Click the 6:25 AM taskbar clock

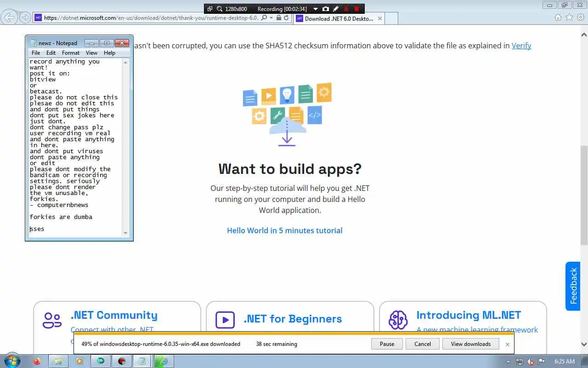(x=565, y=362)
